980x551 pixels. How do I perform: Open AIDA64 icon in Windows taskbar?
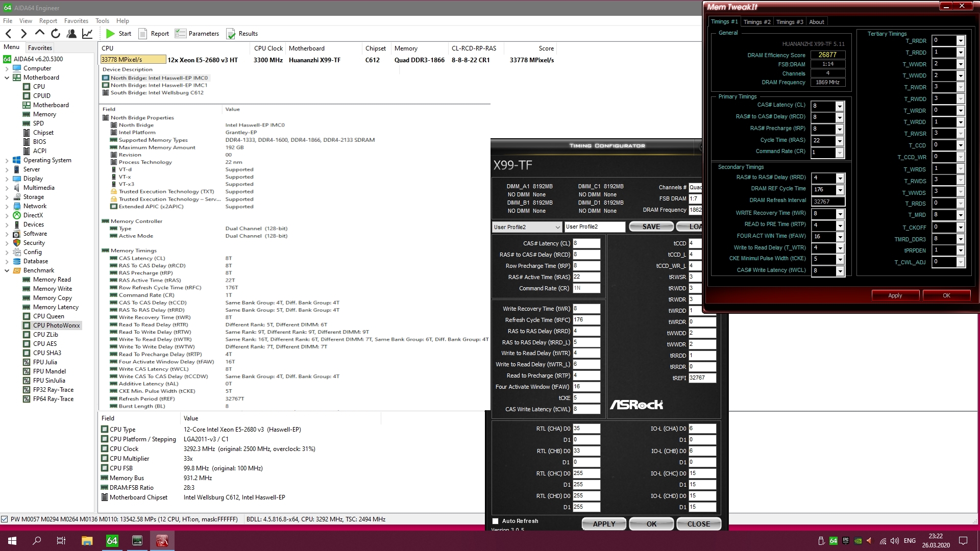[x=112, y=541]
